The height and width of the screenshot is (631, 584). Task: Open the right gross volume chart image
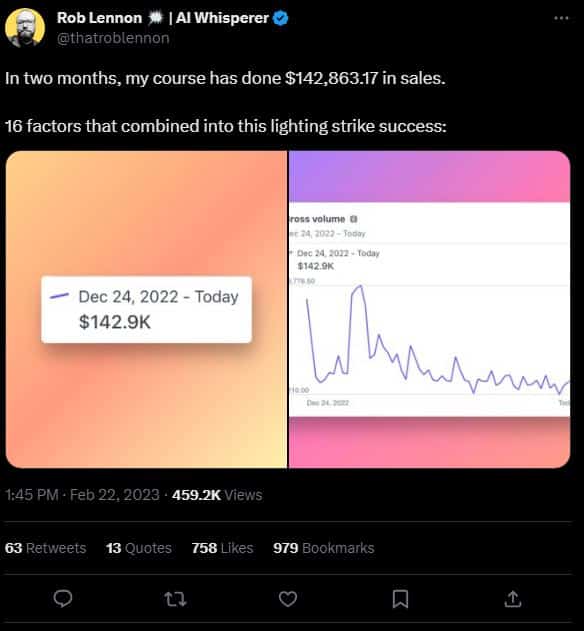coord(429,309)
